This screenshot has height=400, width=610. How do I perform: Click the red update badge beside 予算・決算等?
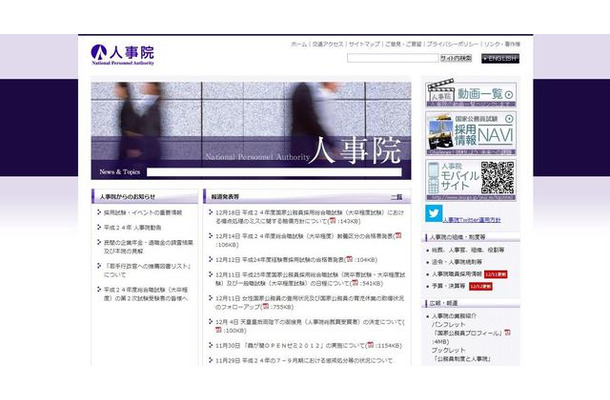coord(480,286)
